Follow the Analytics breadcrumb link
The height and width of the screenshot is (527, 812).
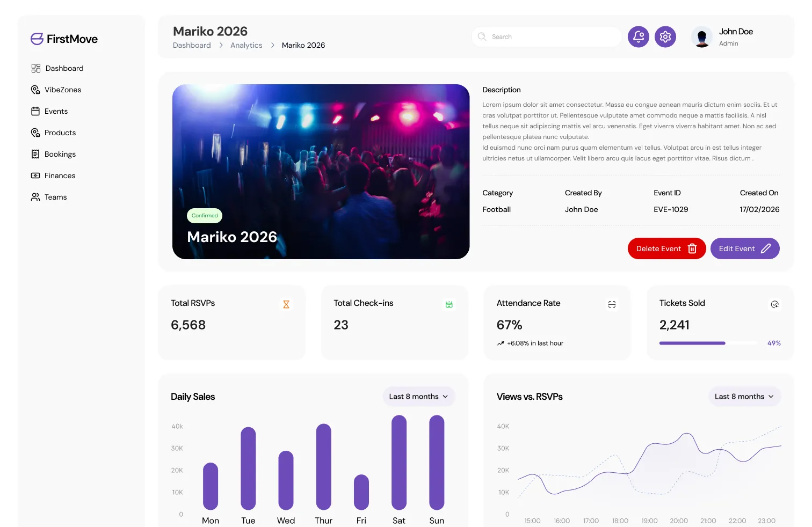pyautogui.click(x=247, y=45)
